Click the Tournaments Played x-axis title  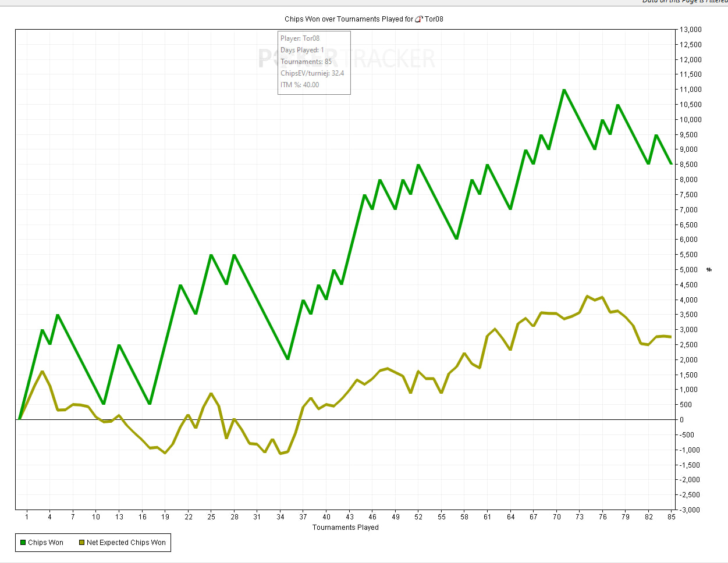click(x=346, y=528)
